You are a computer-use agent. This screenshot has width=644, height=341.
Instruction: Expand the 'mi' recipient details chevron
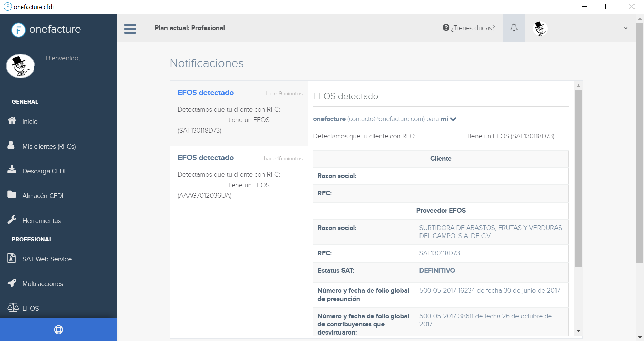[x=453, y=119]
